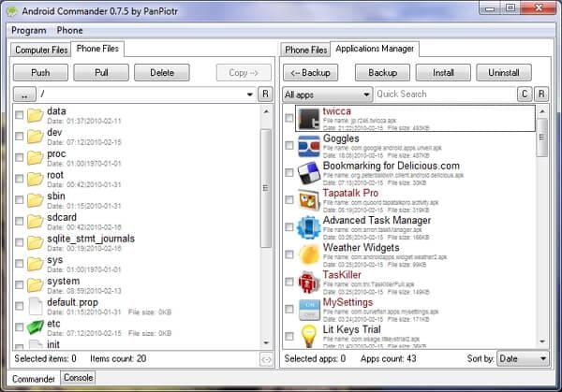Click the default.prop file icon
Image resolution: width=562 pixels, height=392 pixels.
point(36,306)
